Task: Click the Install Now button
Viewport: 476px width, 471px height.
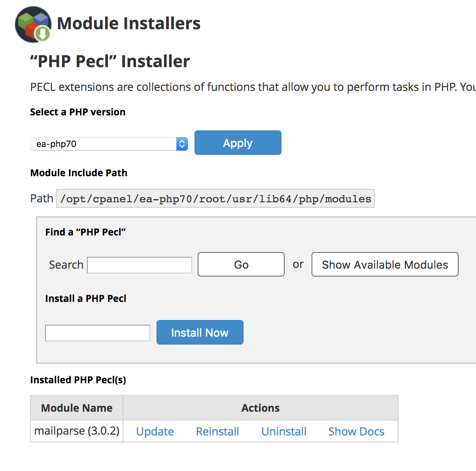Action: [x=200, y=332]
